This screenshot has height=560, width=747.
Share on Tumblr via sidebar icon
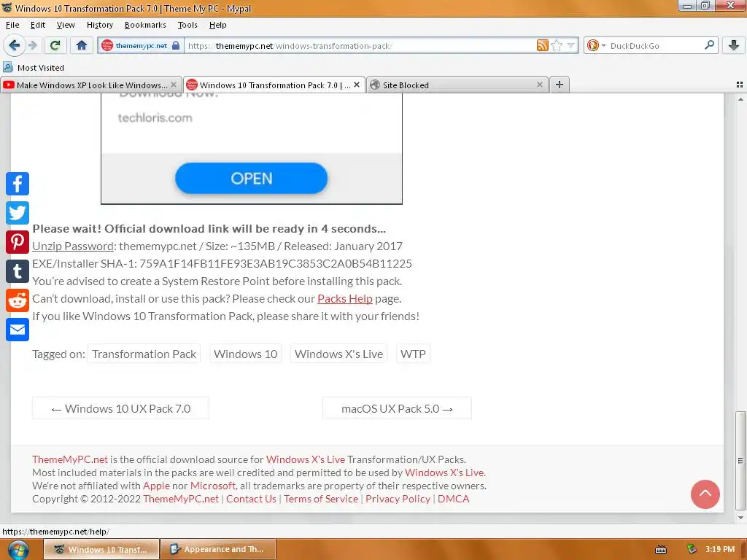18,271
